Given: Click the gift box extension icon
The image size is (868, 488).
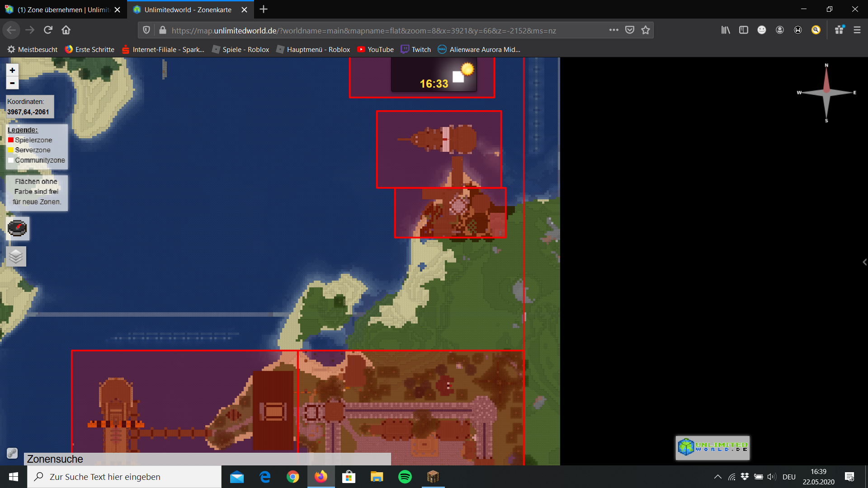Looking at the screenshot, I should [840, 30].
